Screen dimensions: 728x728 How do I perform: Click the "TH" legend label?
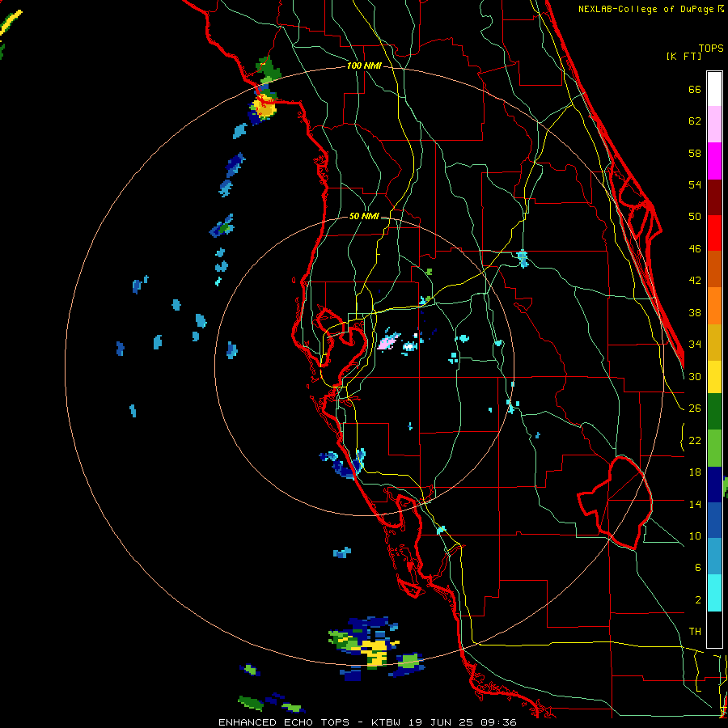(x=695, y=632)
